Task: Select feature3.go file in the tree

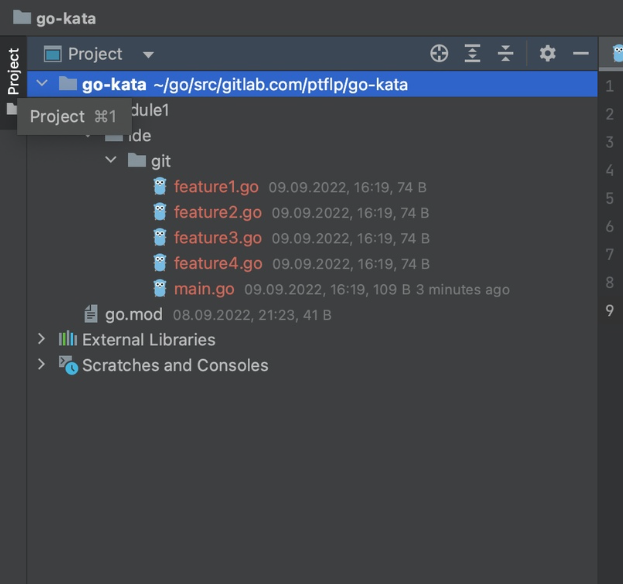Action: [217, 238]
